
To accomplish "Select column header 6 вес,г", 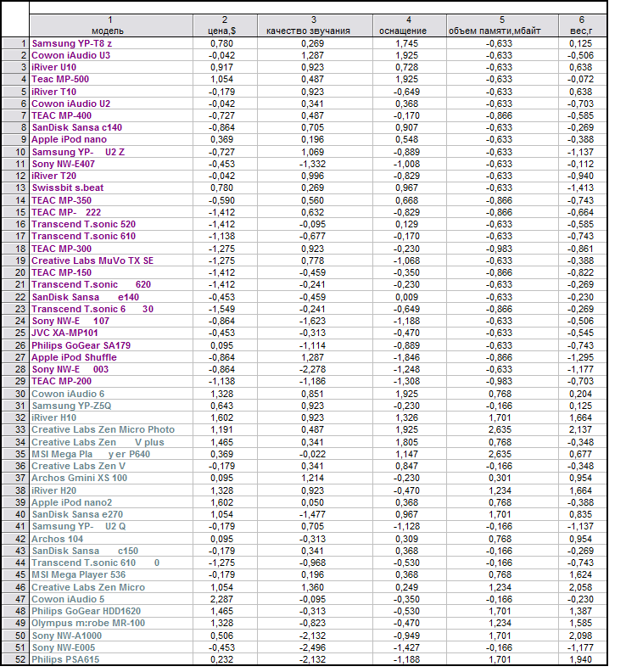I will pyautogui.click(x=583, y=25).
